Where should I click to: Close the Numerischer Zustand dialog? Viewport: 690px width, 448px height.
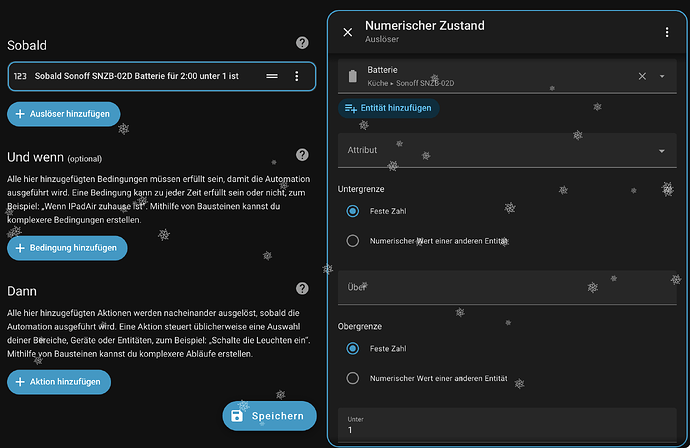point(348,32)
